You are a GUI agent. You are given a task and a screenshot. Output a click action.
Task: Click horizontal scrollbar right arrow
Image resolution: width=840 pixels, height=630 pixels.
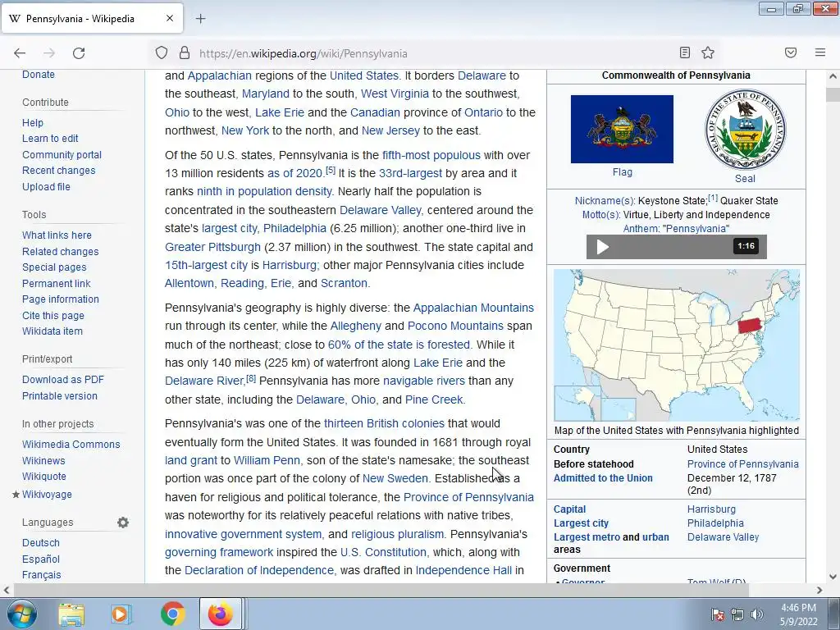[x=819, y=591]
